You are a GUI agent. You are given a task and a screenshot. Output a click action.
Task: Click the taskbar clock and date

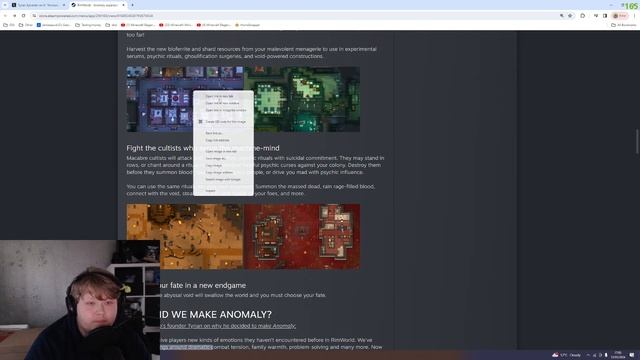618,355
